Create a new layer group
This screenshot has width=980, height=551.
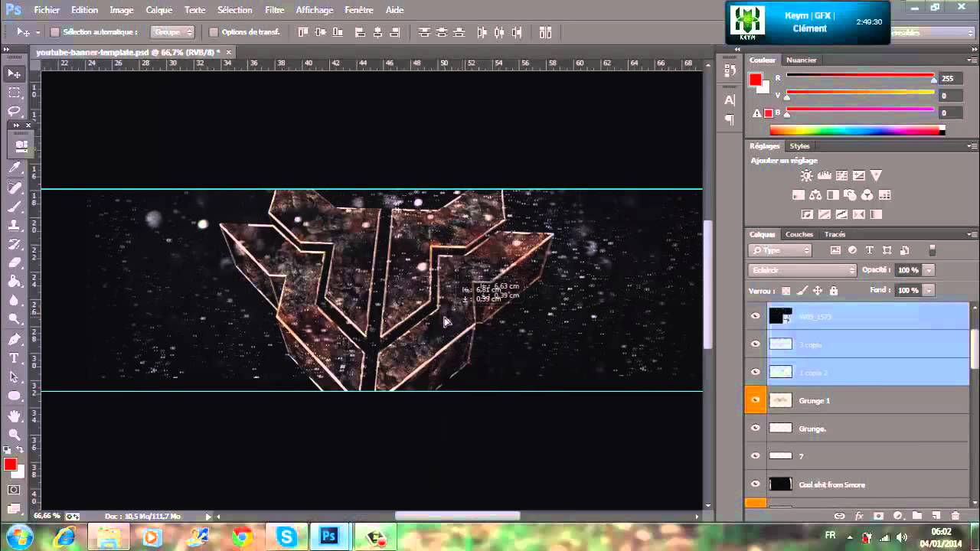click(x=916, y=517)
